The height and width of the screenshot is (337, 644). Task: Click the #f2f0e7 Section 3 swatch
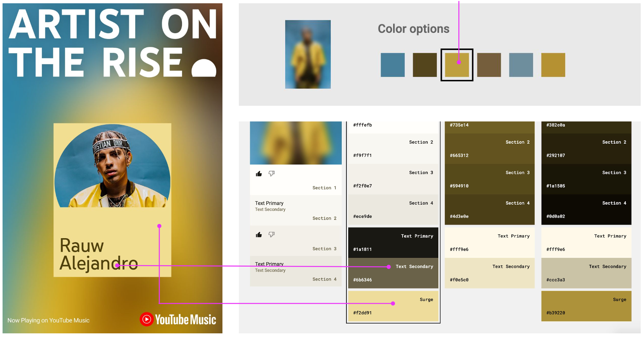click(x=393, y=179)
